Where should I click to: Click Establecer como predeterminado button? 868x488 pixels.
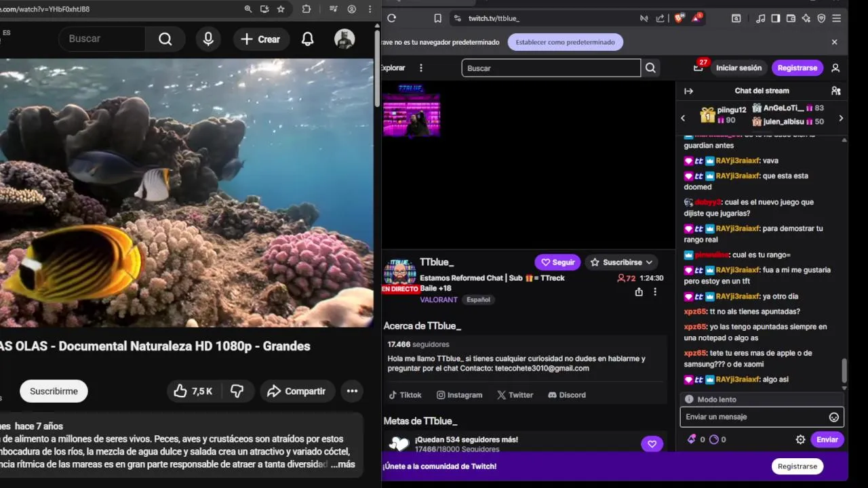point(565,42)
